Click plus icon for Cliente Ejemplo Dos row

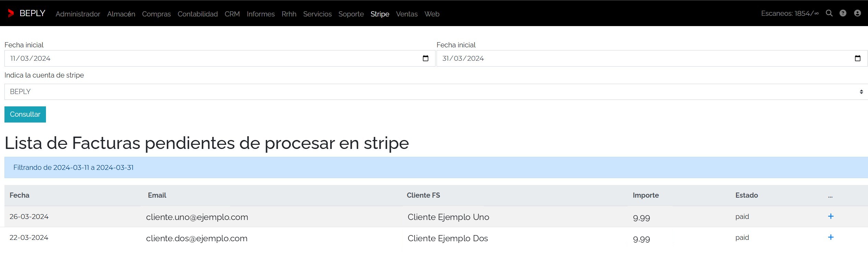831,237
